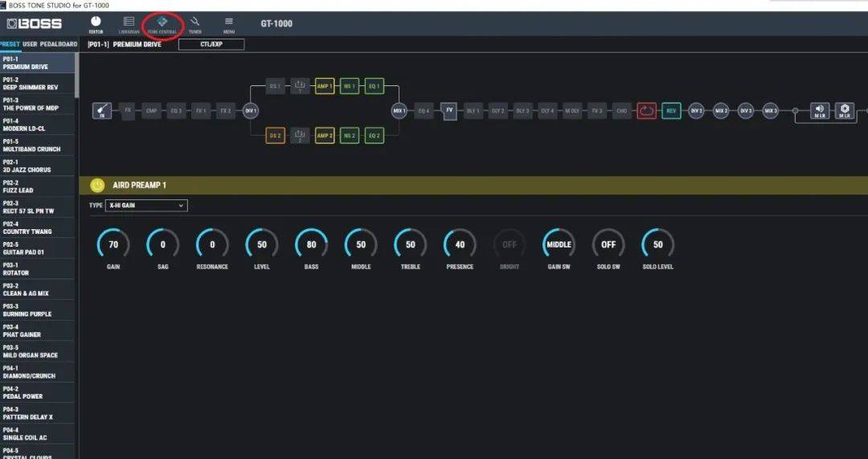
Task: Select the DIV 1 divider node
Action: (x=250, y=111)
